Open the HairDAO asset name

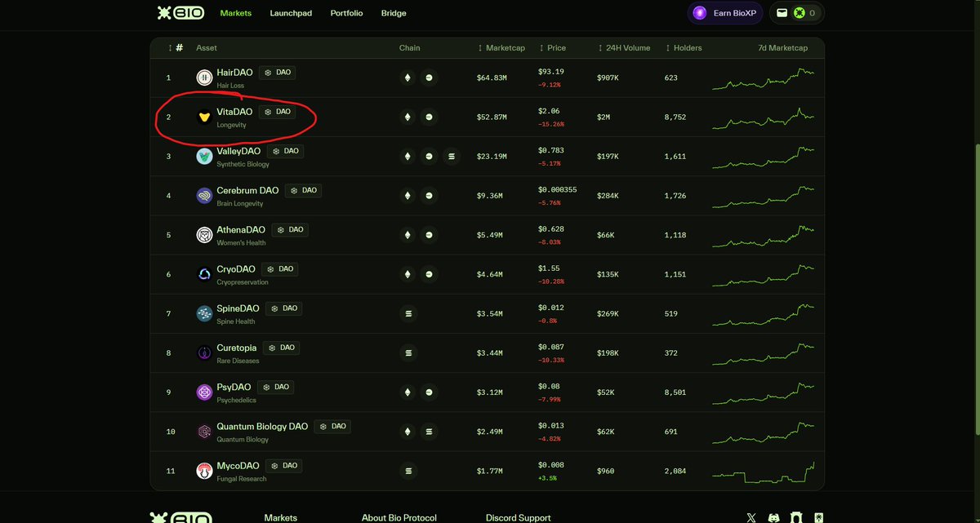(x=235, y=73)
